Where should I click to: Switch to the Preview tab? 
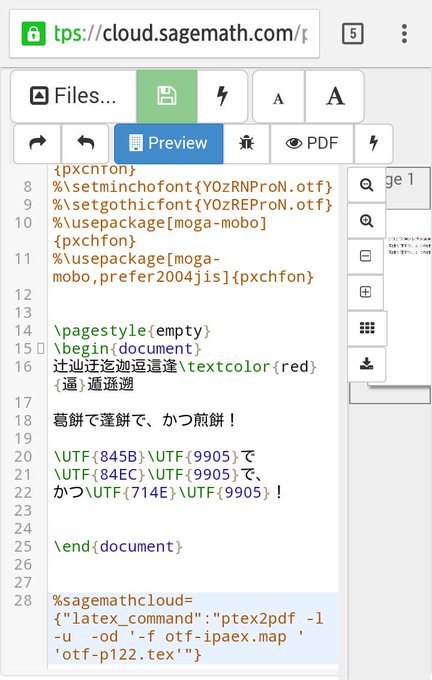(x=169, y=143)
